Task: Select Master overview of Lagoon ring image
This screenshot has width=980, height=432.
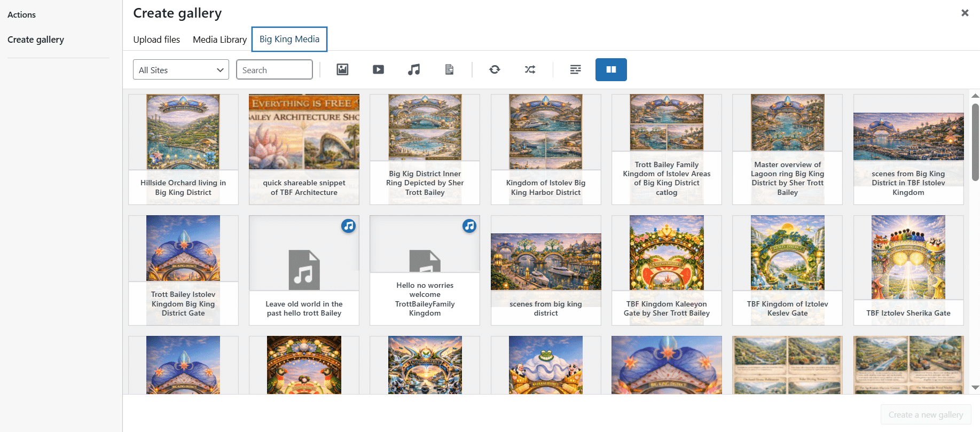Action: point(787,150)
